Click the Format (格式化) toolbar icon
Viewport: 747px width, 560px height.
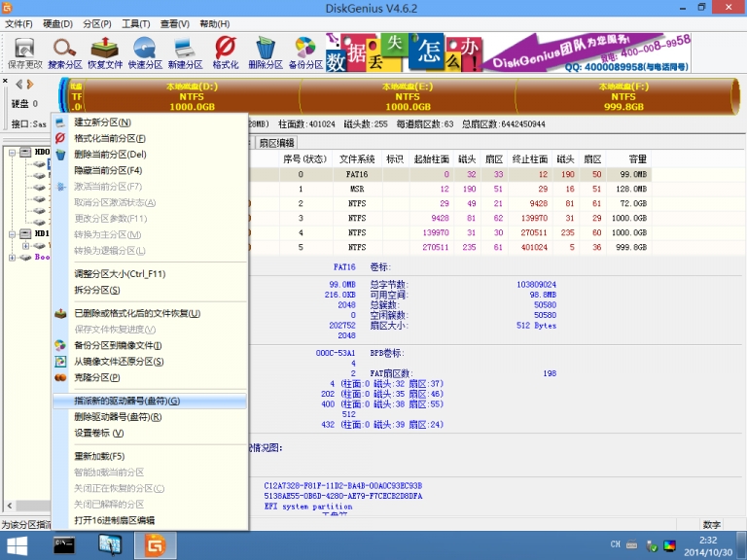[226, 52]
